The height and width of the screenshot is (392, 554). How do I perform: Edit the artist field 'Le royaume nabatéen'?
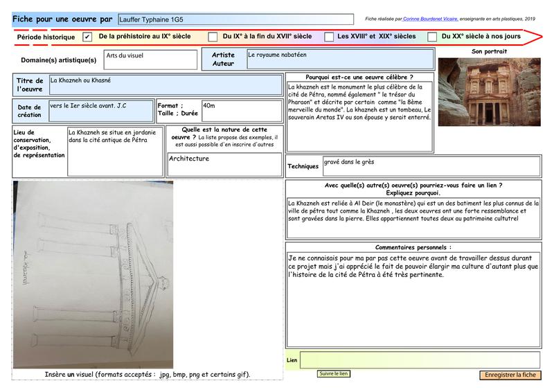(x=339, y=59)
